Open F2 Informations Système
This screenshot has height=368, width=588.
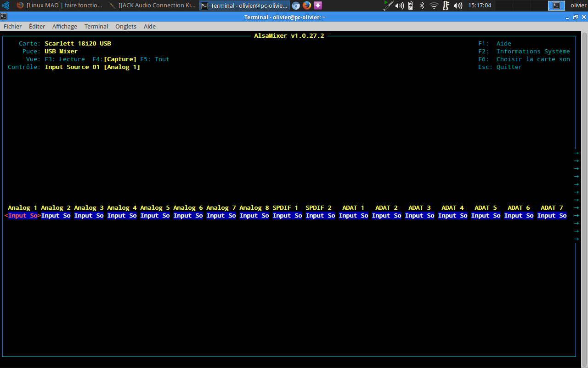[x=524, y=51]
